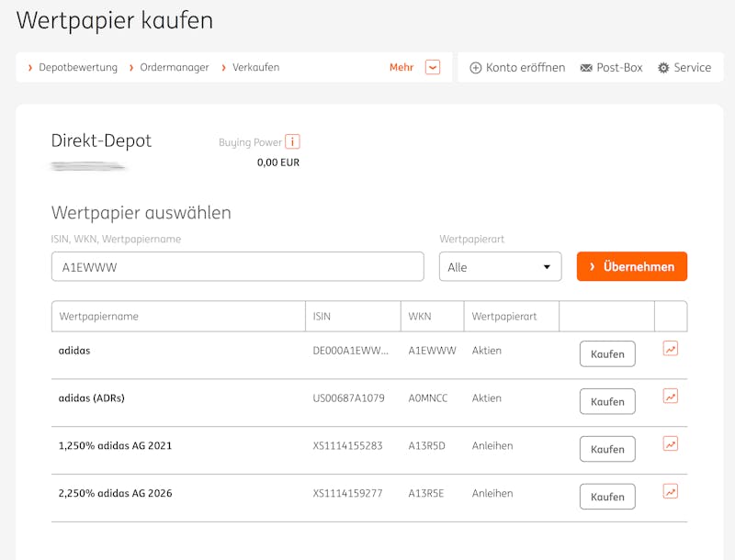Screen dimensions: 735x560
Task: Focus the ISIN, WKN search field containing A1EWWW
Action: pyautogui.click(x=238, y=267)
